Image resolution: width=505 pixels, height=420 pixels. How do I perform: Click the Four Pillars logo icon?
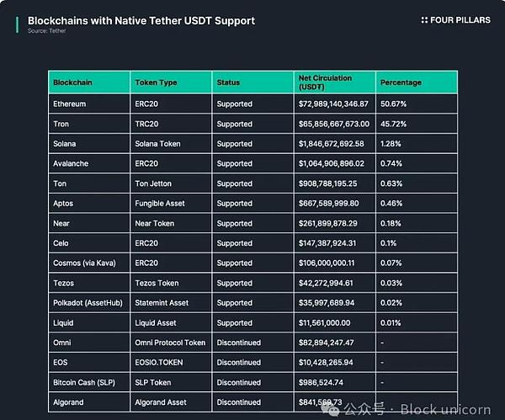(424, 20)
